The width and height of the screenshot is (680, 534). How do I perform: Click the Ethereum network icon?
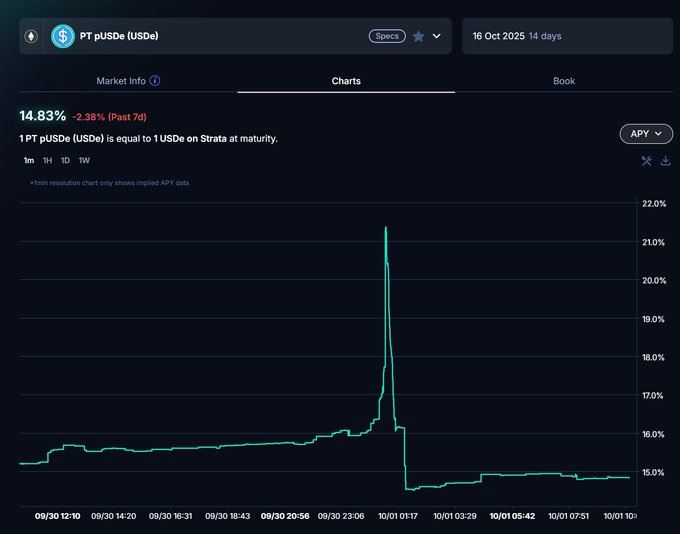pyautogui.click(x=32, y=36)
